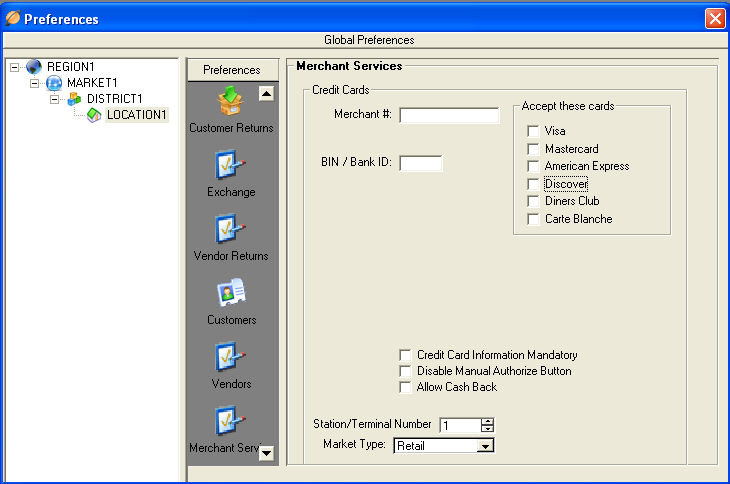Image resolution: width=730 pixels, height=484 pixels.
Task: Click the DISTRICT1 blocks icon
Action: point(74,99)
